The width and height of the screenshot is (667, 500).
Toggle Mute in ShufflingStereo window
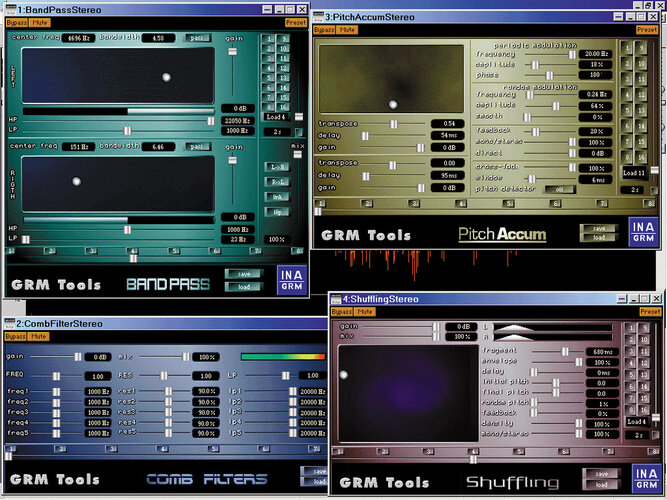(x=365, y=311)
